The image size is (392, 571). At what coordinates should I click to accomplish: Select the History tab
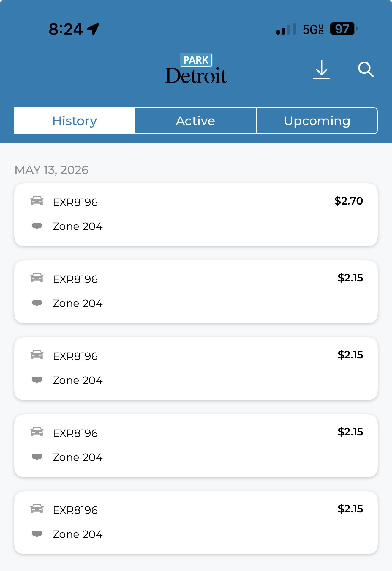tap(75, 121)
